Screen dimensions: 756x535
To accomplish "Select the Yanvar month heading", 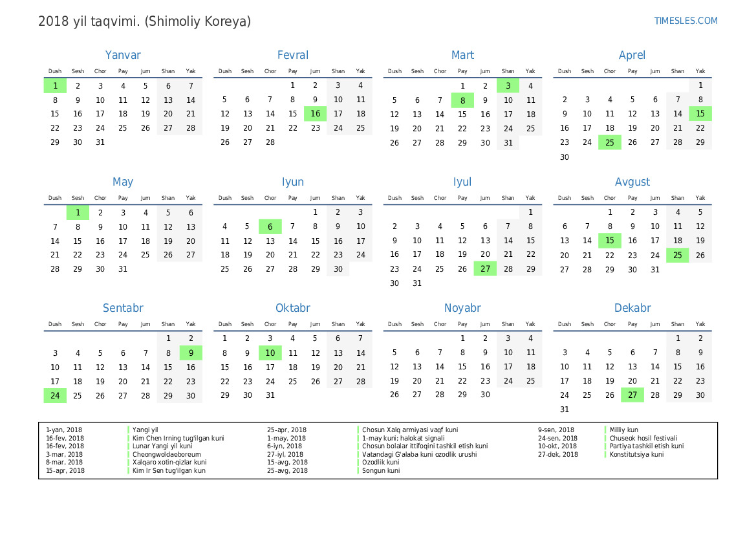I will pyautogui.click(x=123, y=55).
